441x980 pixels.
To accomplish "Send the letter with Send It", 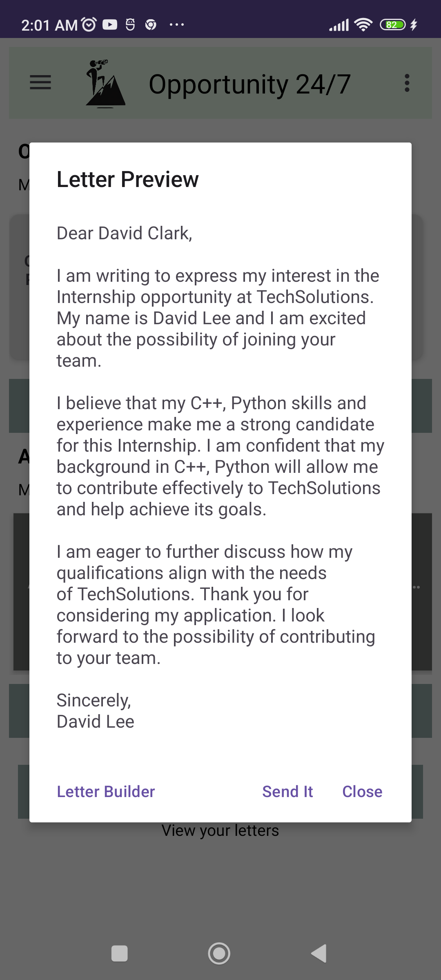I will [x=287, y=791].
